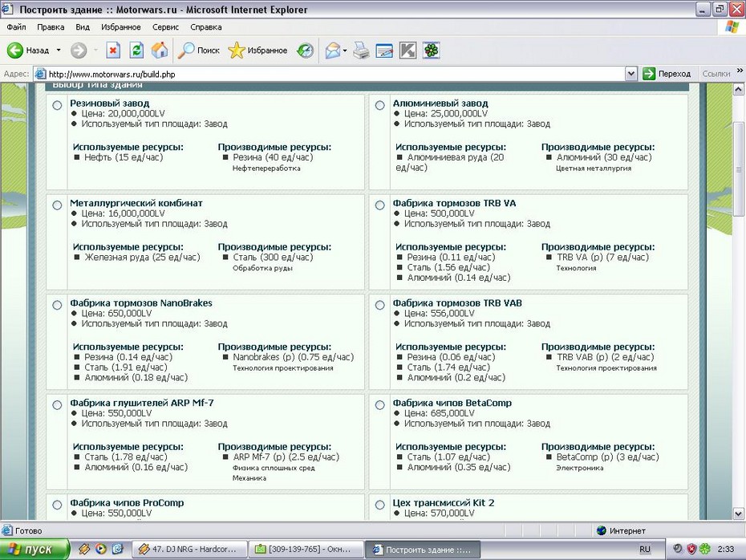Click the Интернет zone globe icon
746x560 pixels.
pos(602,530)
